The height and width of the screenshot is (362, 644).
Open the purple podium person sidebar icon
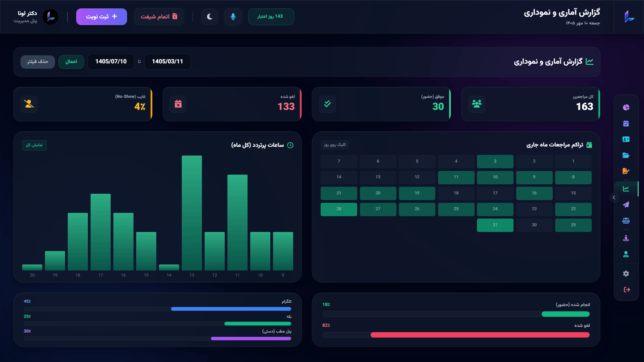coord(626,238)
